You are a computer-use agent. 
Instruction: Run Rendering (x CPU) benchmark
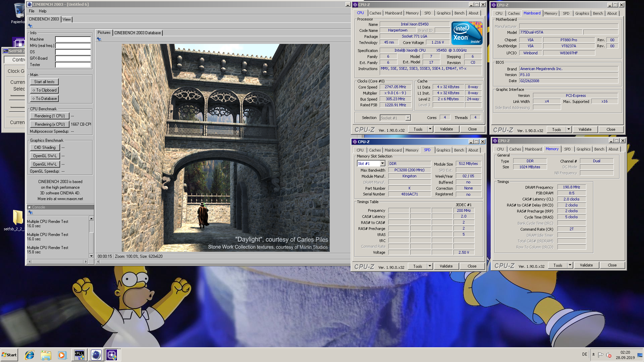pos(50,124)
